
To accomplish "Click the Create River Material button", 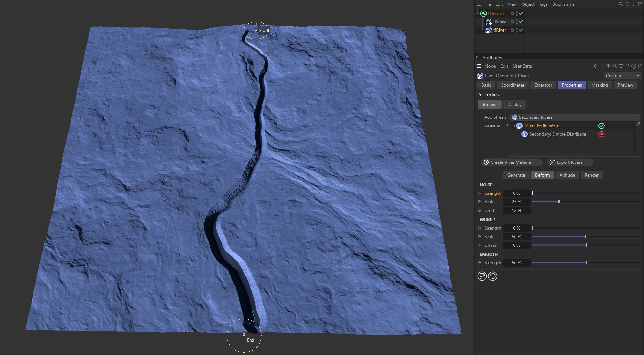I will point(511,162).
